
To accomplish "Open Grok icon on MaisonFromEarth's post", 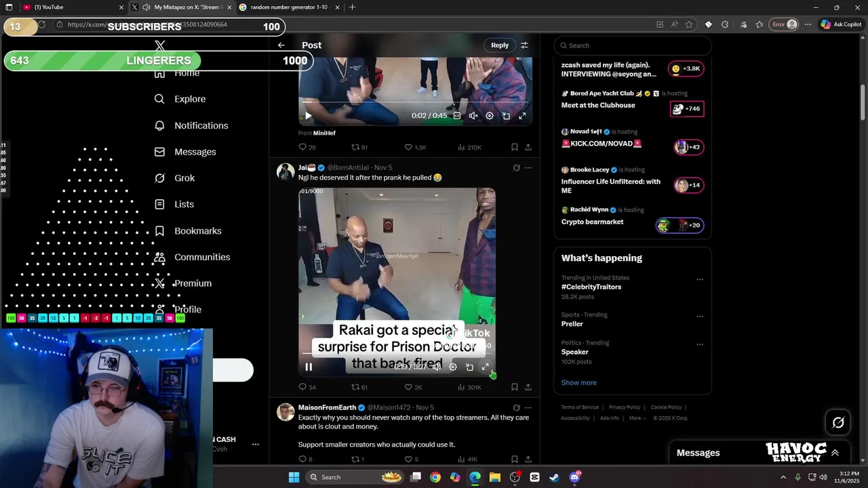I will [516, 407].
